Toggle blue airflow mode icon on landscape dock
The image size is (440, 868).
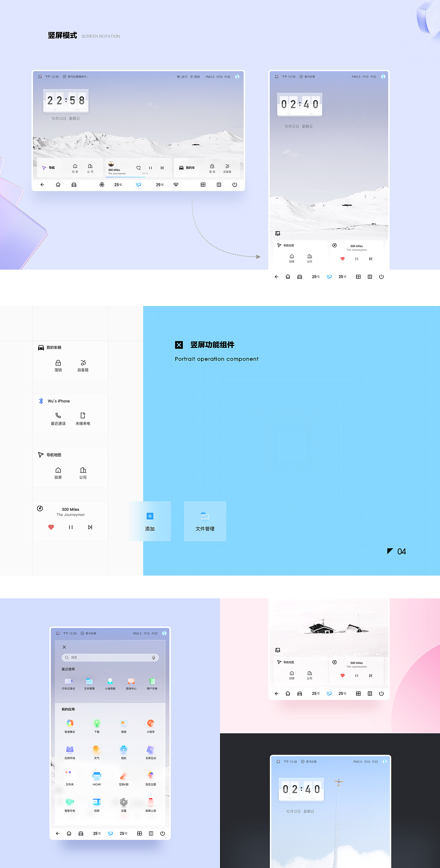click(x=139, y=185)
